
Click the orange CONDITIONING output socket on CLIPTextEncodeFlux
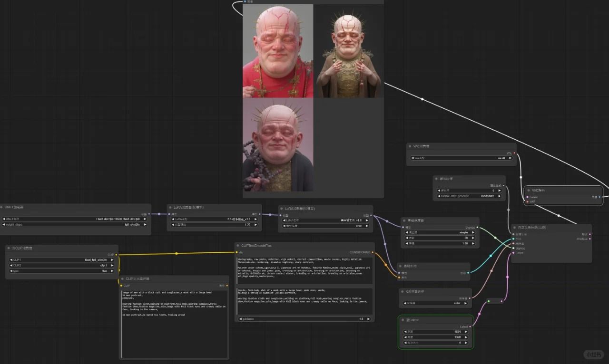click(373, 252)
